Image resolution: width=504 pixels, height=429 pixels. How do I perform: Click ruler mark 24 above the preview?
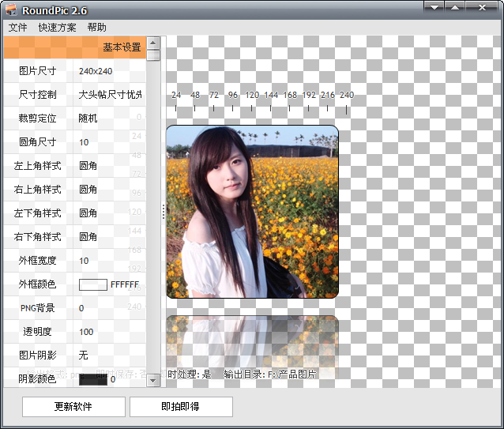(x=176, y=95)
